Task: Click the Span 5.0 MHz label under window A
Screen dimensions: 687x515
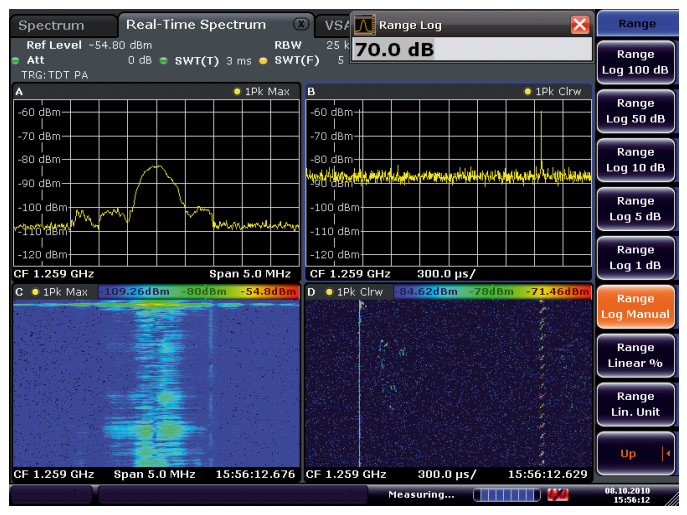Action: 250,274
